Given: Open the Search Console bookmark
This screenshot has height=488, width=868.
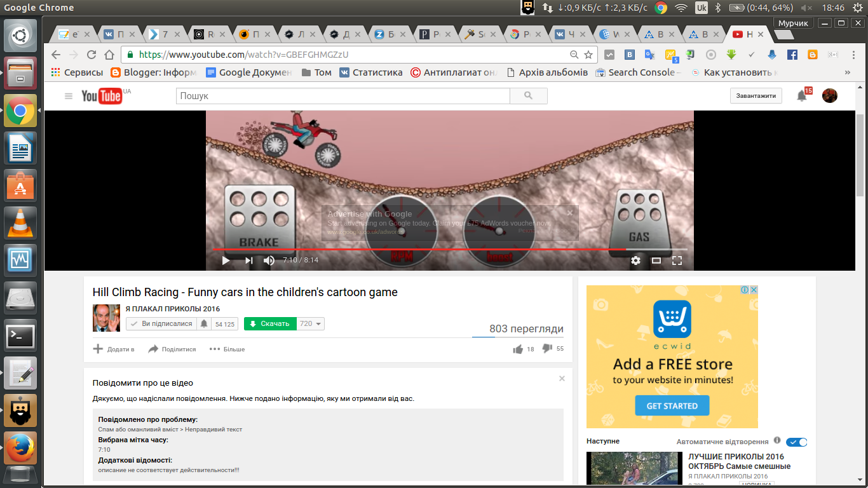Looking at the screenshot, I should point(639,72).
